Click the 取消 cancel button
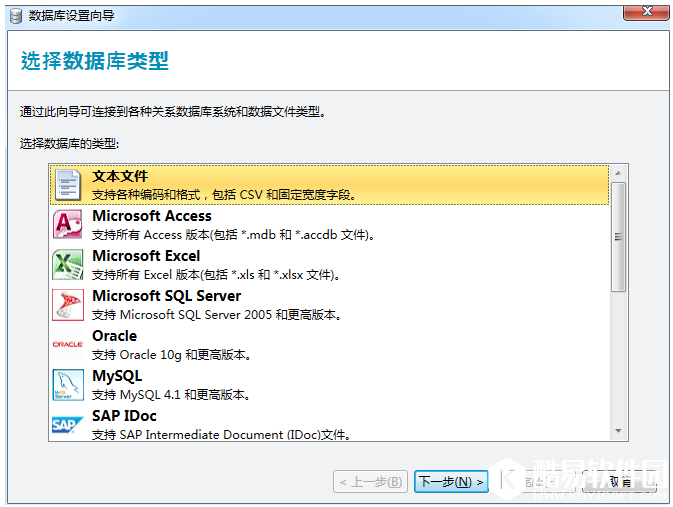 click(x=620, y=482)
